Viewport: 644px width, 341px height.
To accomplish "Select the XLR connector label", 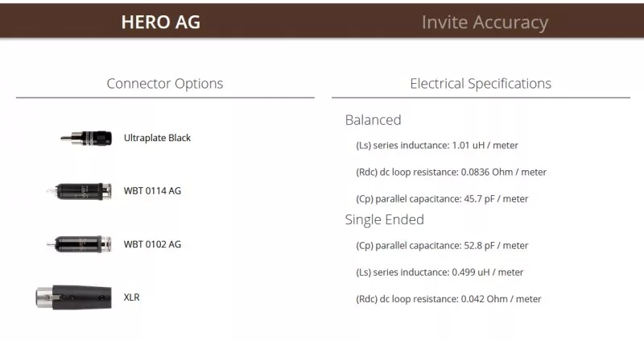I will pyautogui.click(x=131, y=297).
